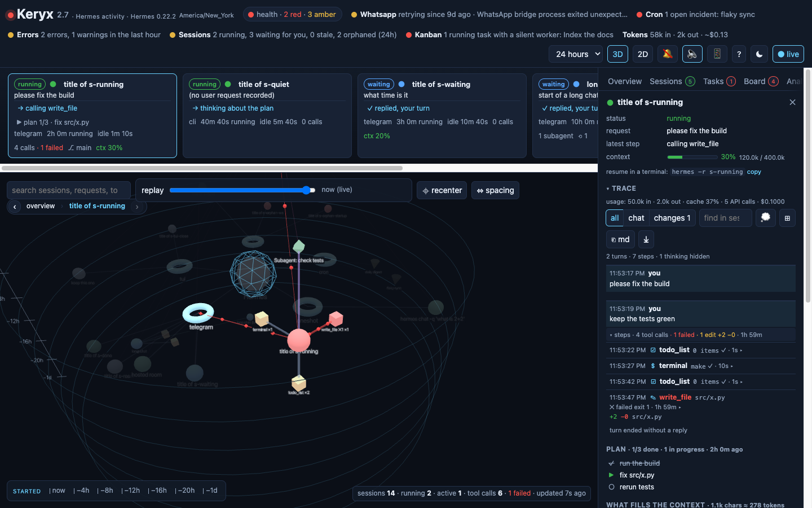Download the trace with the download arrow icon
Screen dimensions: 812x508
click(x=646, y=239)
